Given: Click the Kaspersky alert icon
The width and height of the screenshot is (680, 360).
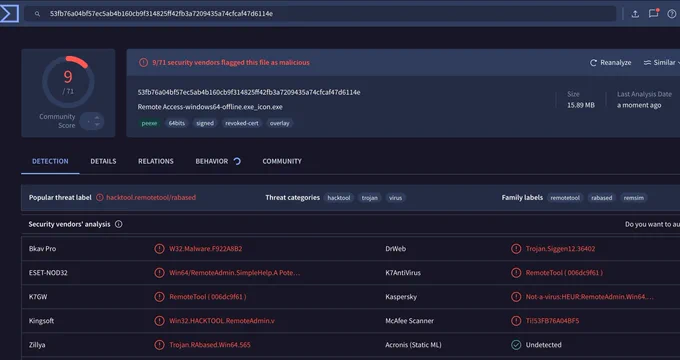Looking at the screenshot, I should (516, 297).
